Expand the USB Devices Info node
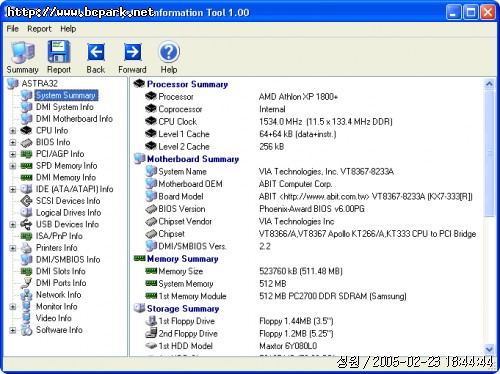 pyautogui.click(x=13, y=224)
